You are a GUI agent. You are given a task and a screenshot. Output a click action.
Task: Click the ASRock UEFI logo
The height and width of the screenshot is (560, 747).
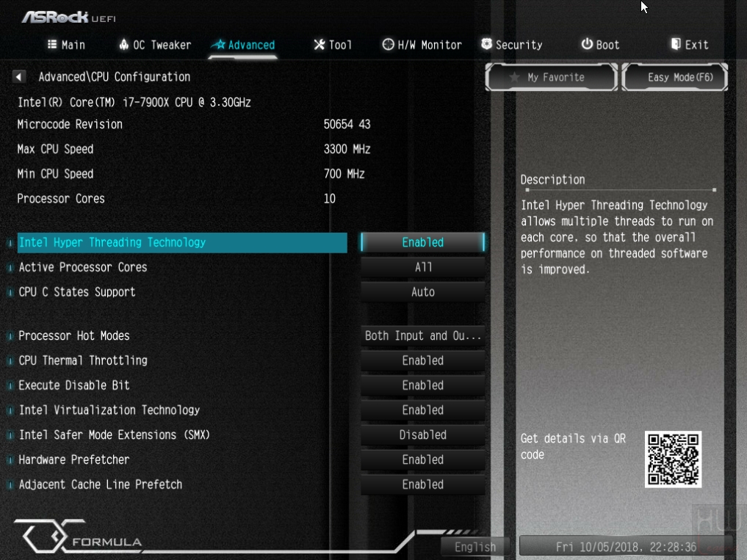[68, 18]
